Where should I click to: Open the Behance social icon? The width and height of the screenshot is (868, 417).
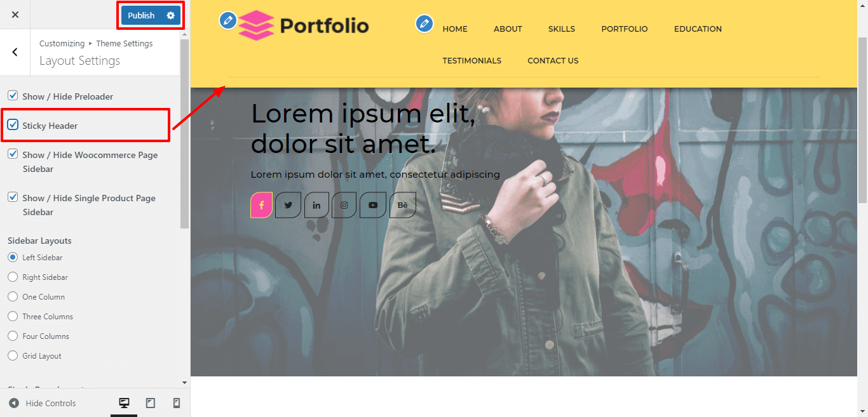pos(402,205)
